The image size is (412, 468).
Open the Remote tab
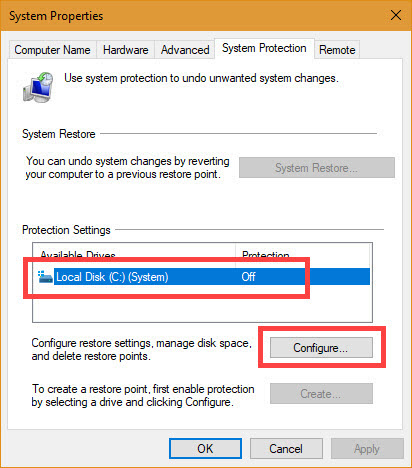point(337,50)
